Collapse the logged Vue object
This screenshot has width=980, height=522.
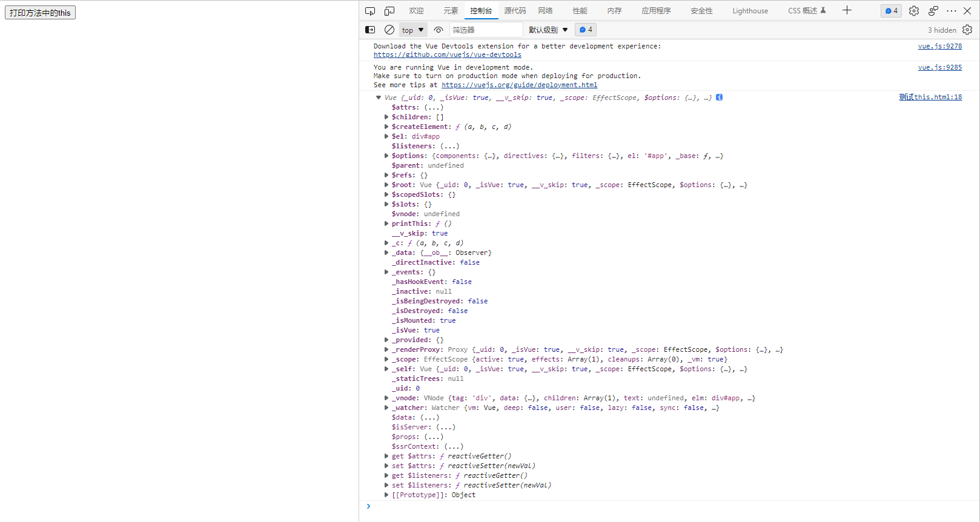tap(379, 97)
